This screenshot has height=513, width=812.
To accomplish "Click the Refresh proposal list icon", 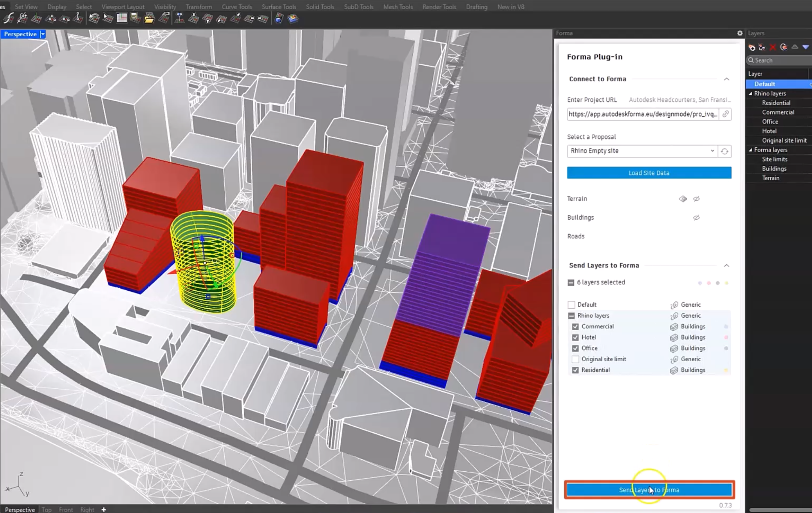I will point(724,150).
